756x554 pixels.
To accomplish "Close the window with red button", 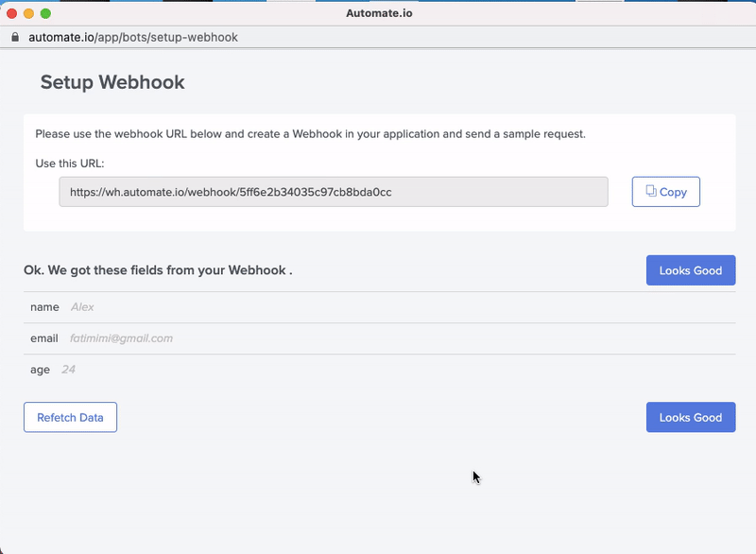I will (12, 13).
